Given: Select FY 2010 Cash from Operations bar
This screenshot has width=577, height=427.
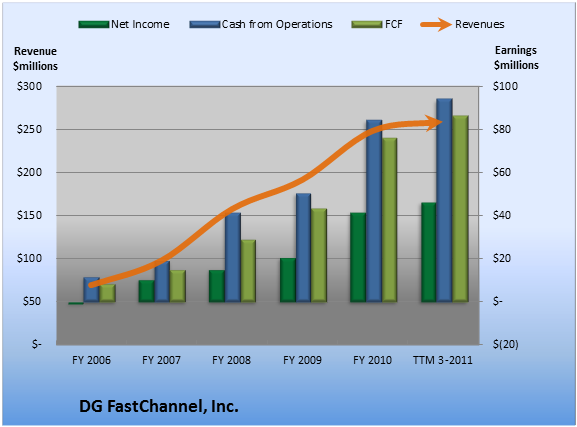Looking at the screenshot, I should 374,211.
